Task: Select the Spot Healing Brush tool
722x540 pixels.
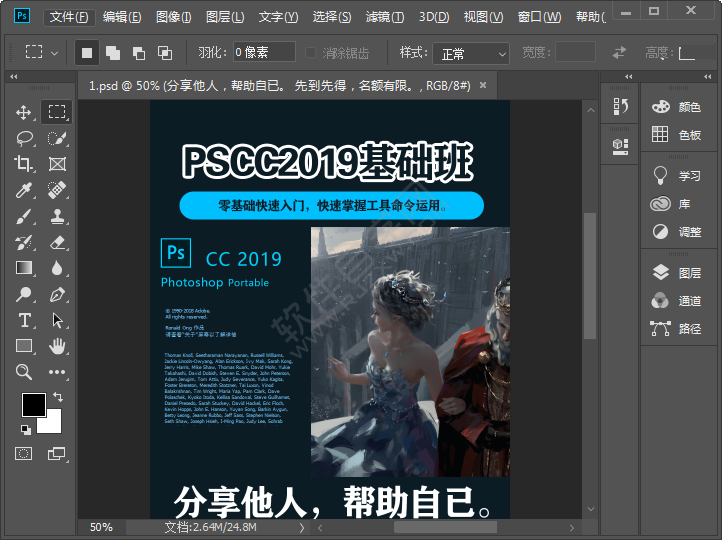Action: tap(57, 190)
